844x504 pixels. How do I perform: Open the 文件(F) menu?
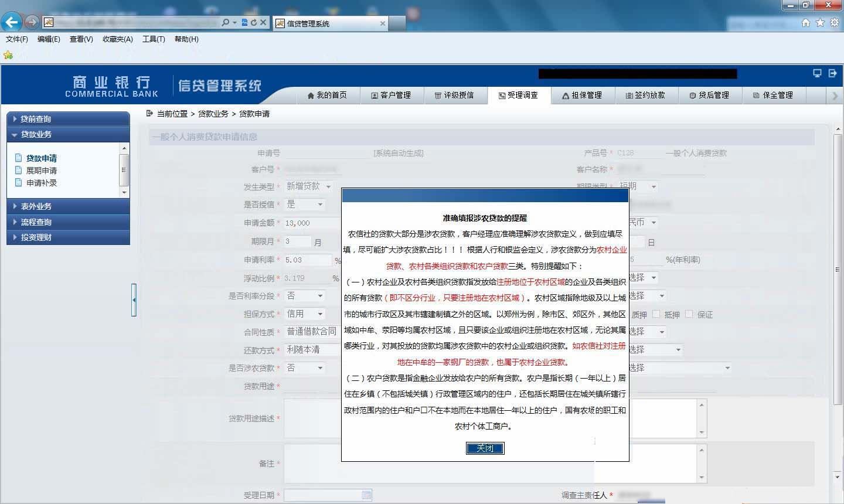(17, 39)
